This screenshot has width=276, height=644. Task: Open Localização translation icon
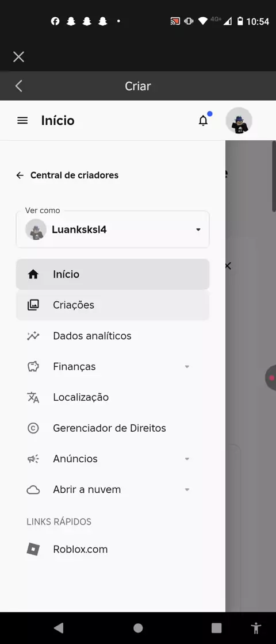click(x=33, y=397)
